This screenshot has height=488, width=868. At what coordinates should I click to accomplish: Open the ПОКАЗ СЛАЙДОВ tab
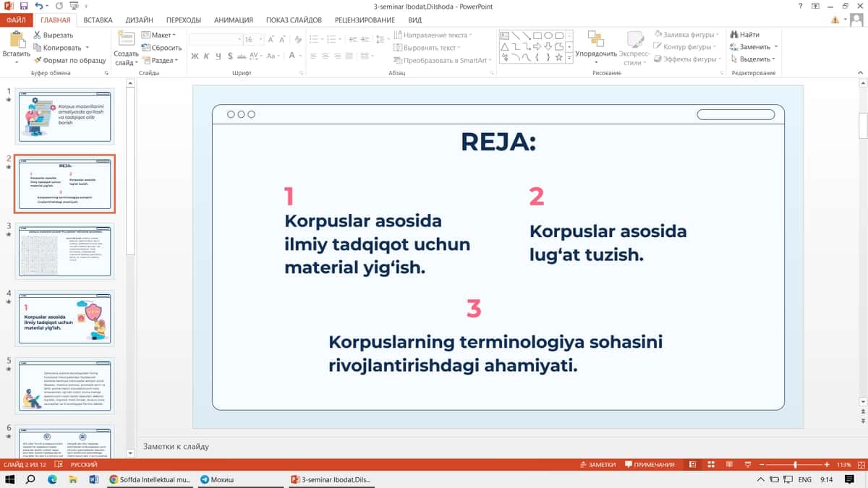pyautogui.click(x=294, y=20)
